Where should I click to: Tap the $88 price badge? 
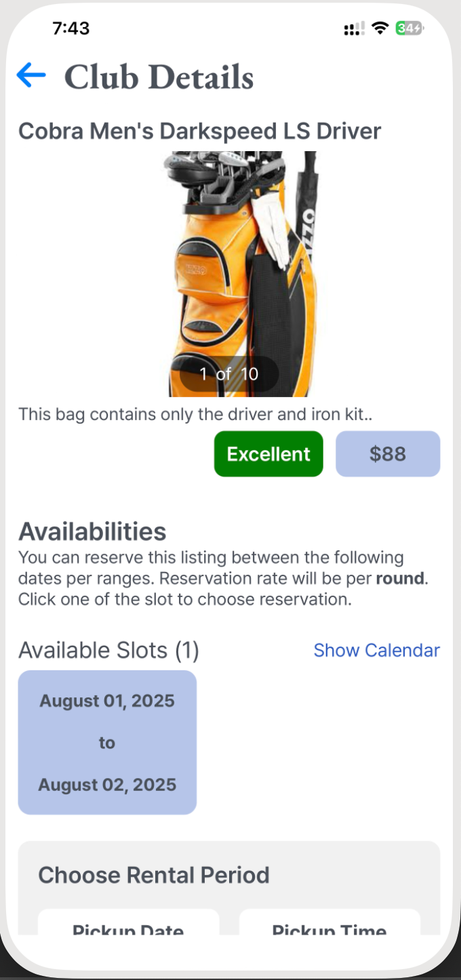388,453
